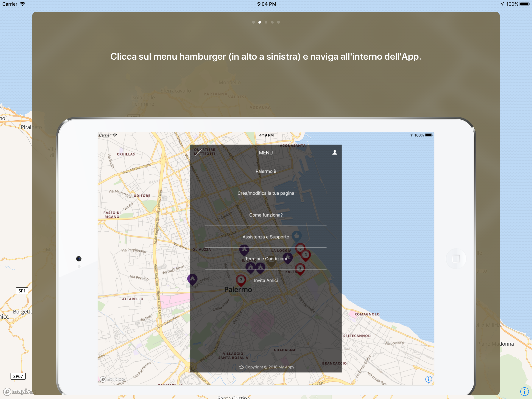Select the active second page dot

[x=260, y=22]
